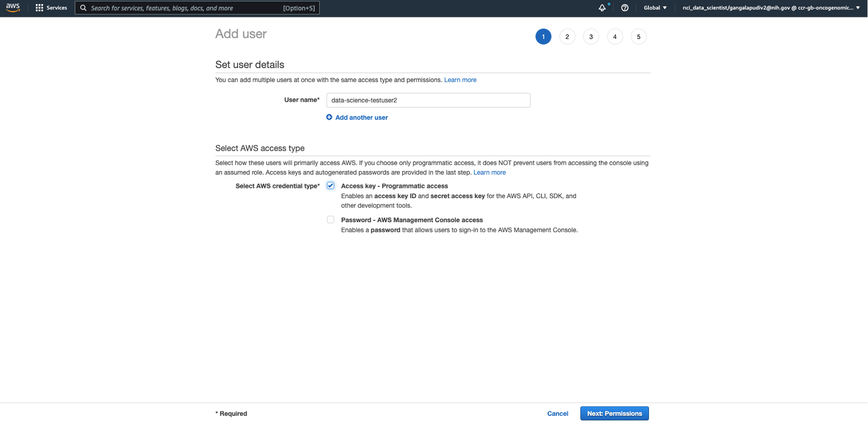
Task: Click the search magnifier icon
Action: point(83,8)
